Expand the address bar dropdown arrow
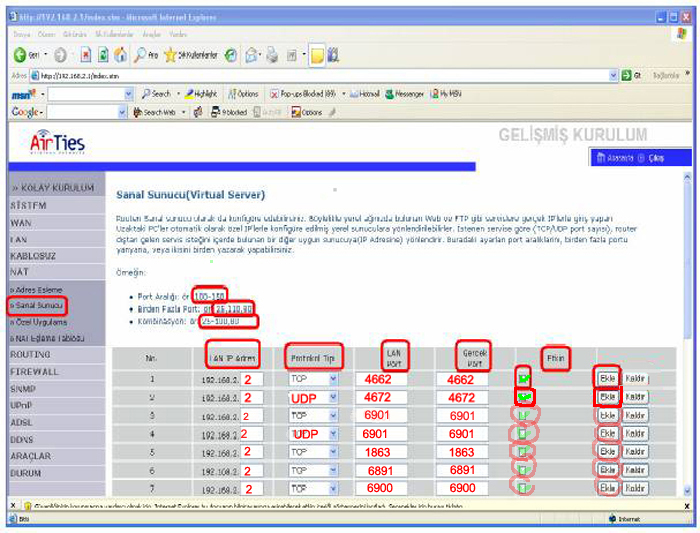Viewport: 700px width, 533px height. 613,75
